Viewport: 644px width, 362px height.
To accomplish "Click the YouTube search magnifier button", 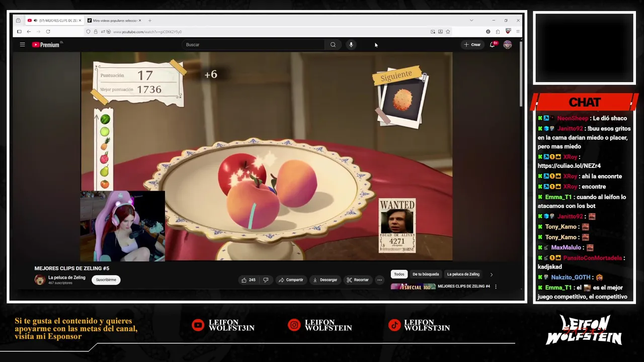I will click(x=333, y=45).
